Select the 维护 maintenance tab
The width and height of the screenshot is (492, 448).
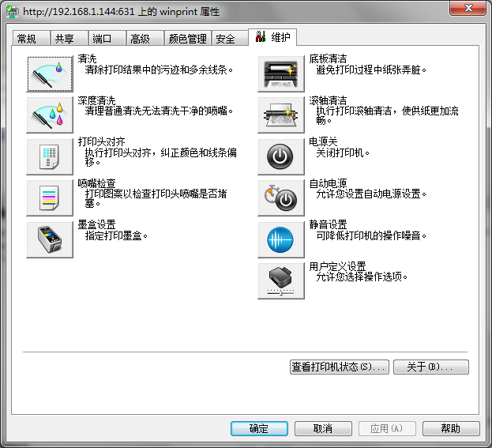point(272,37)
